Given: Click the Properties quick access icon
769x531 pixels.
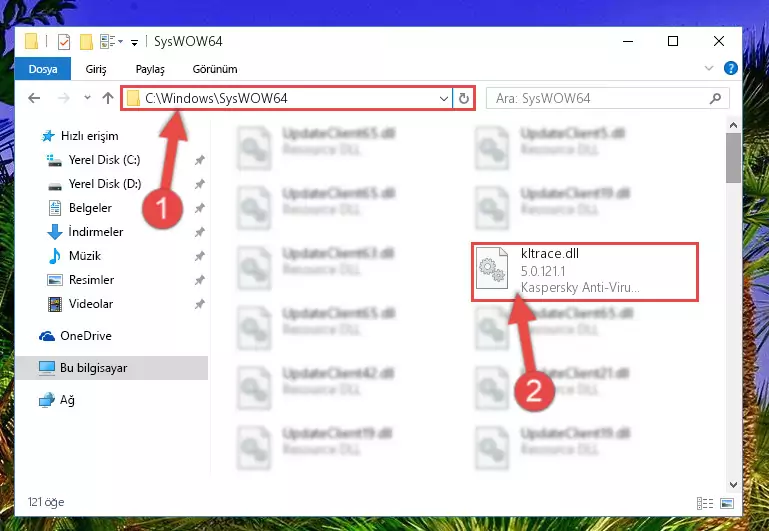Looking at the screenshot, I should 64,42.
